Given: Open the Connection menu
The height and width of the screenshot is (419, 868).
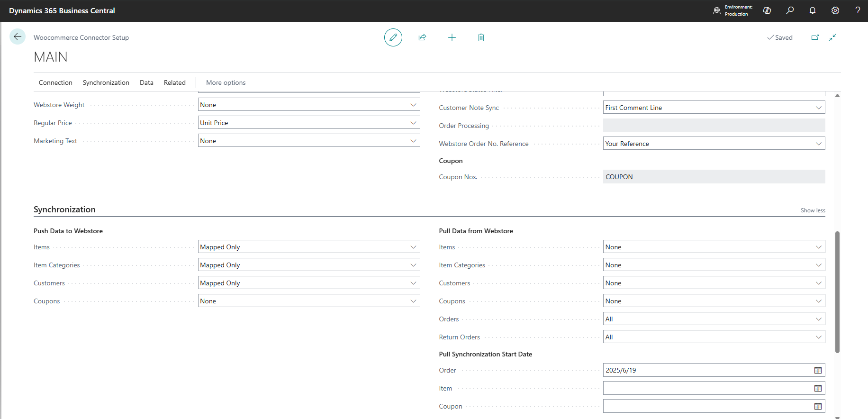Looking at the screenshot, I should pos(55,82).
